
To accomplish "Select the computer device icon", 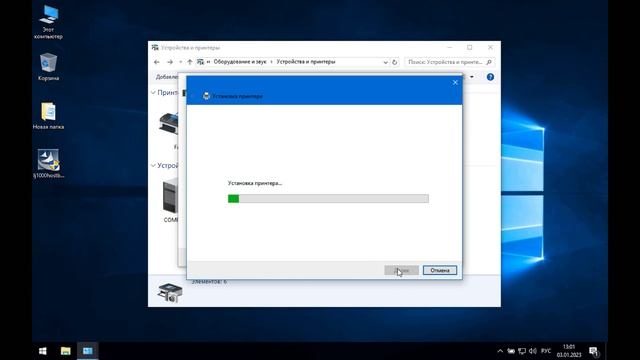I will [x=171, y=196].
